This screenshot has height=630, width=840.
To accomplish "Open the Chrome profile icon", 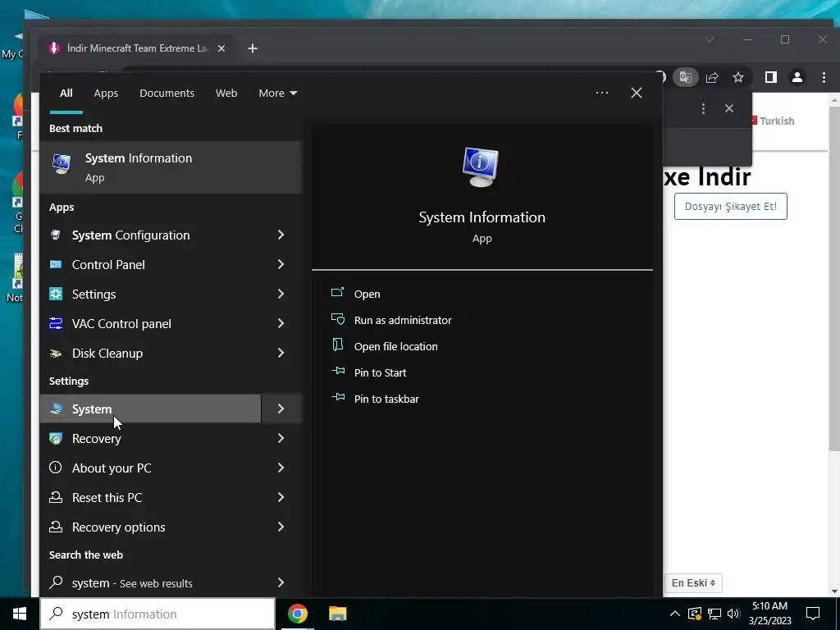I will pyautogui.click(x=797, y=77).
